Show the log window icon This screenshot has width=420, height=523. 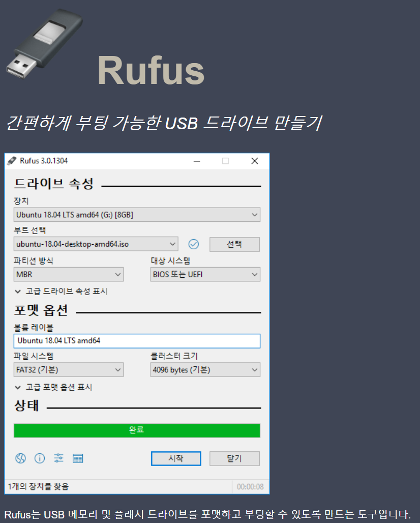pyautogui.click(x=78, y=458)
